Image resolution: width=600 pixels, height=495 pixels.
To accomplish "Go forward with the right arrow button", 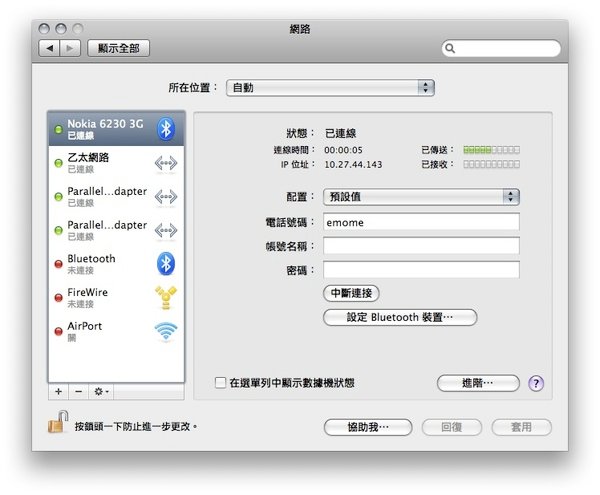I will point(70,48).
